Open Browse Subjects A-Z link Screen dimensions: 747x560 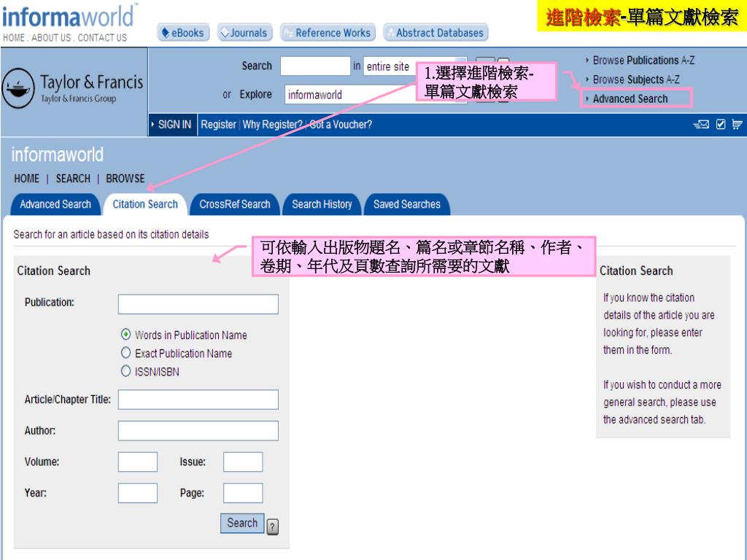click(x=635, y=79)
